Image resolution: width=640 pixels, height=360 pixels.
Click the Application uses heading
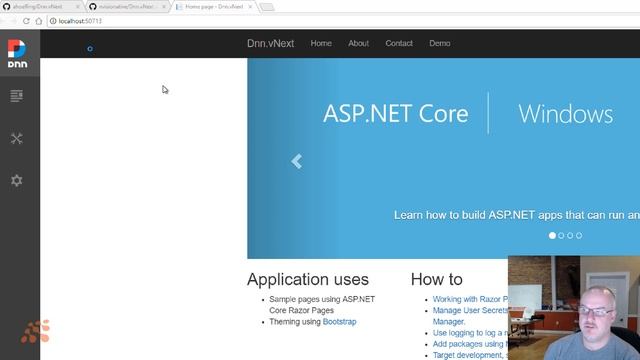pyautogui.click(x=308, y=280)
